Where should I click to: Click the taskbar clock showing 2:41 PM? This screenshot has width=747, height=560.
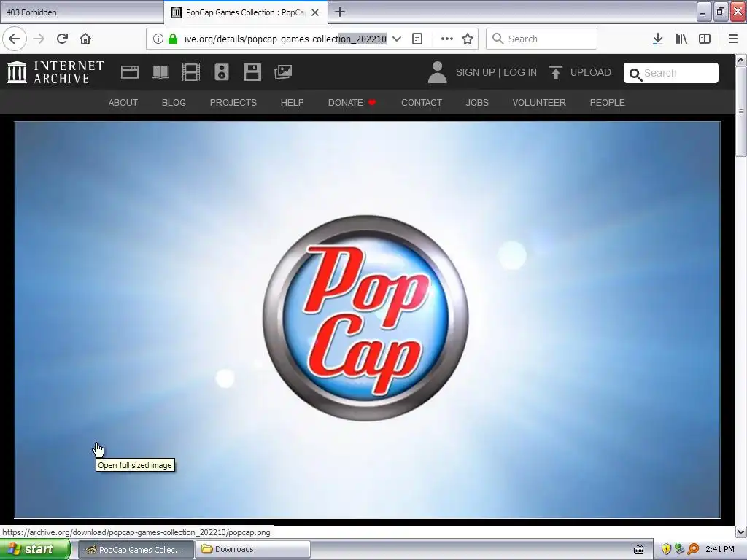click(720, 550)
